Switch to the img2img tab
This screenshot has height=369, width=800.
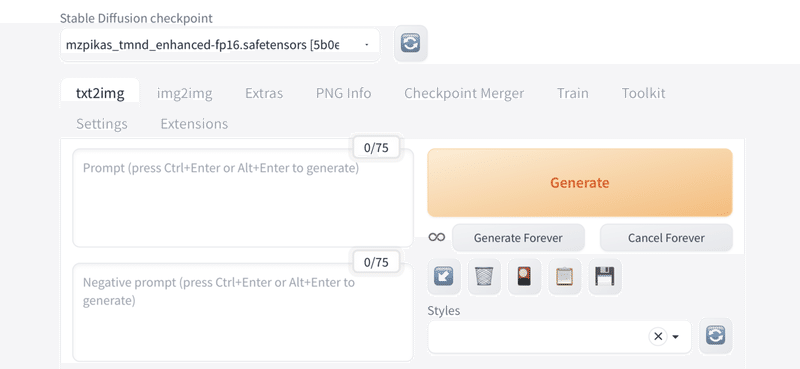(185, 93)
